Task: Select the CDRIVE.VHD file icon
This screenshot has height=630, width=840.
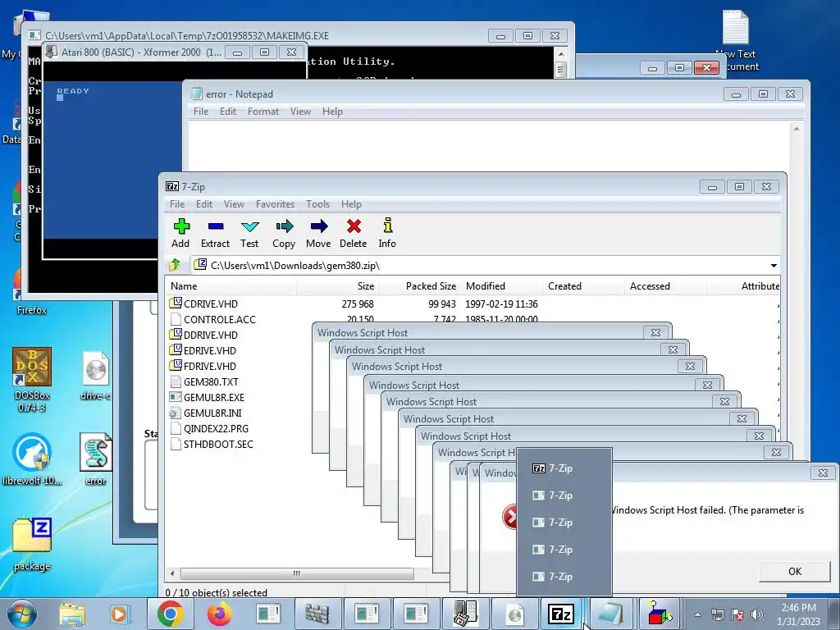Action: pyautogui.click(x=176, y=304)
